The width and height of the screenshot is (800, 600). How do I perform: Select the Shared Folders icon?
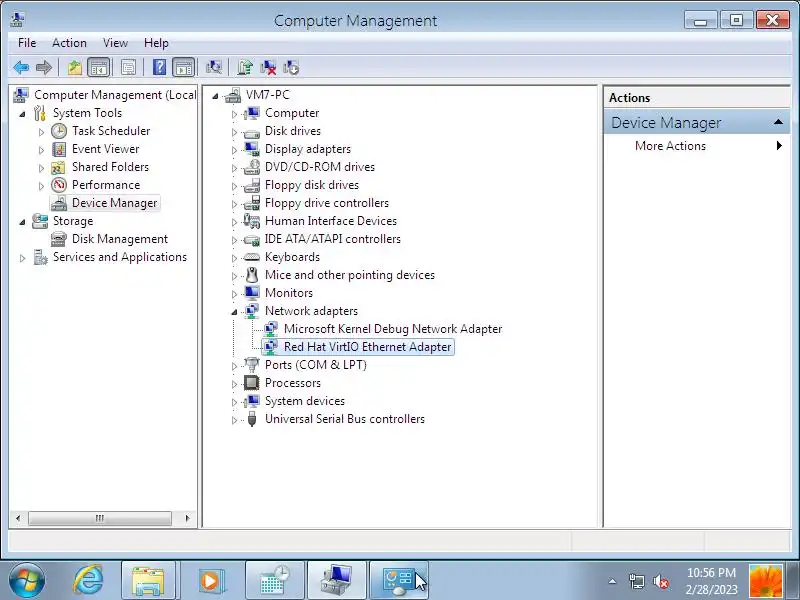[x=59, y=167]
